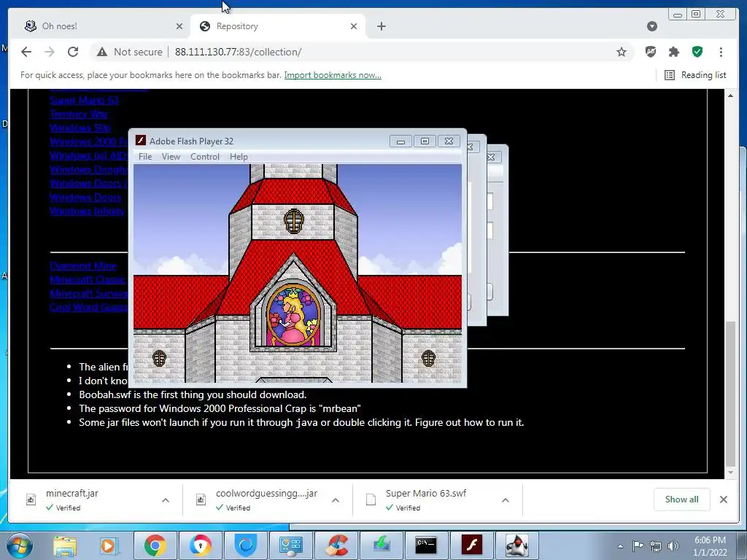Screen dimensions: 747x560
Task: Click the Peach stained-glass window in game
Action: click(x=293, y=314)
